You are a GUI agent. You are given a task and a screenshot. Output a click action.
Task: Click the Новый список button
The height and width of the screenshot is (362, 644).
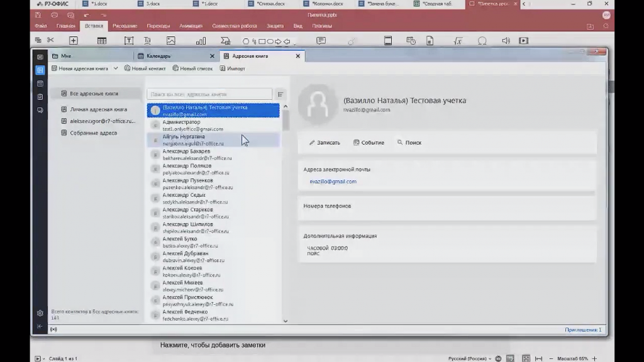coord(192,69)
